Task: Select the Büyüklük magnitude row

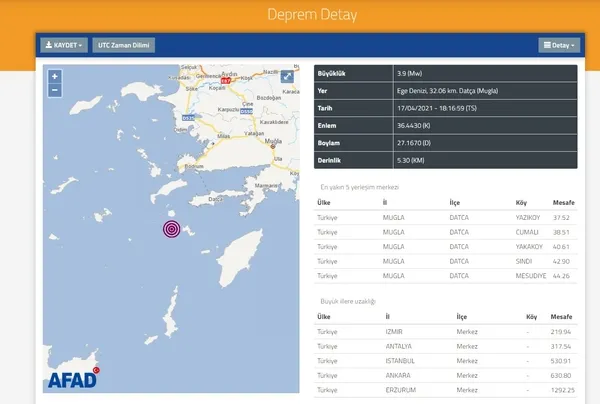Action: [x=446, y=75]
